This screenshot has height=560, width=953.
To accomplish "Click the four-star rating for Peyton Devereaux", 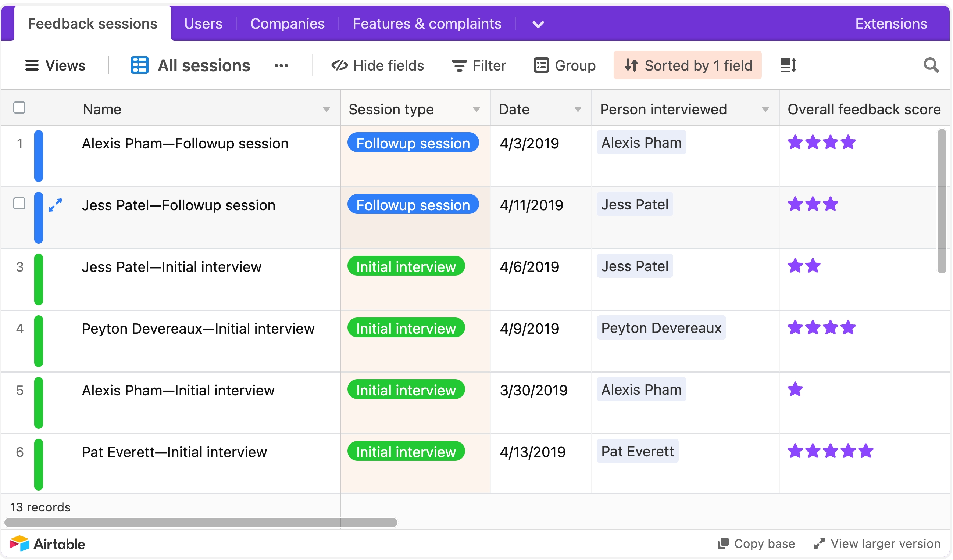I will (822, 328).
